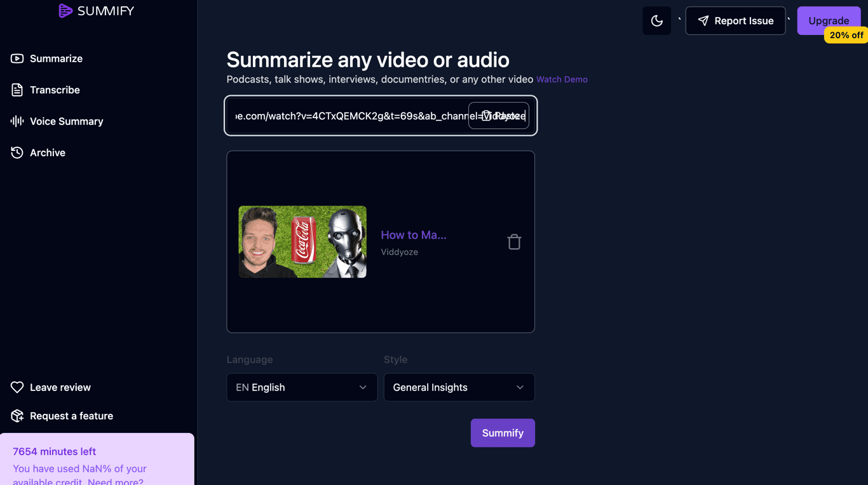Screen dimensions: 868x485
Task: Open the video titled How to Ma...
Action: [414, 235]
